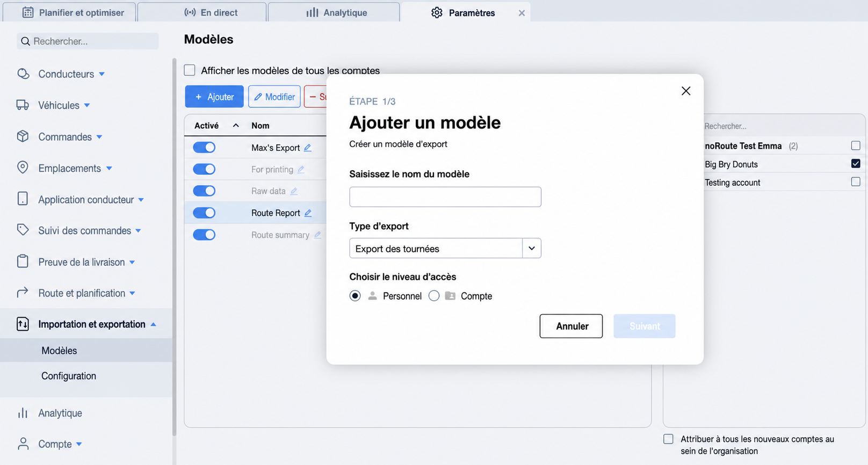Click the person icon beside Personnel
The width and height of the screenshot is (868, 465).
click(x=372, y=296)
